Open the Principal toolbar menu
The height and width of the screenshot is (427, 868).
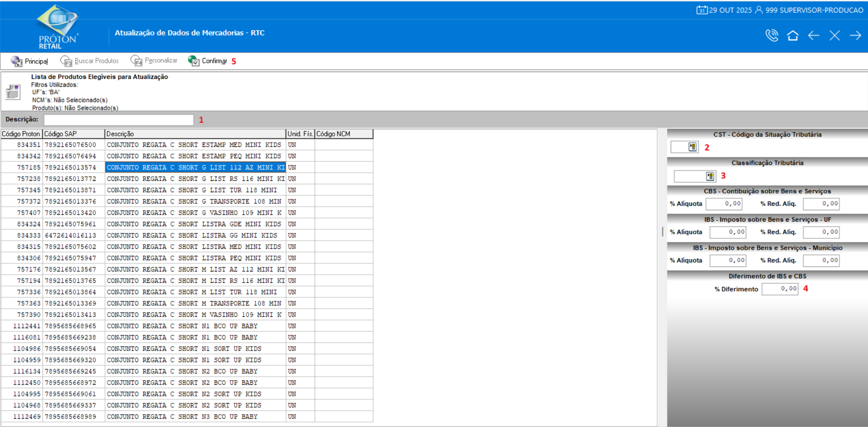click(29, 61)
